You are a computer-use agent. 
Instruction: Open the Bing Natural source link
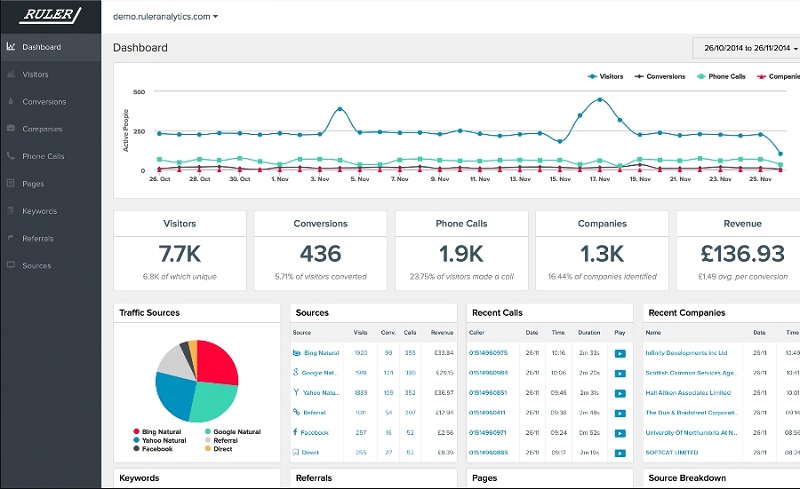click(321, 353)
